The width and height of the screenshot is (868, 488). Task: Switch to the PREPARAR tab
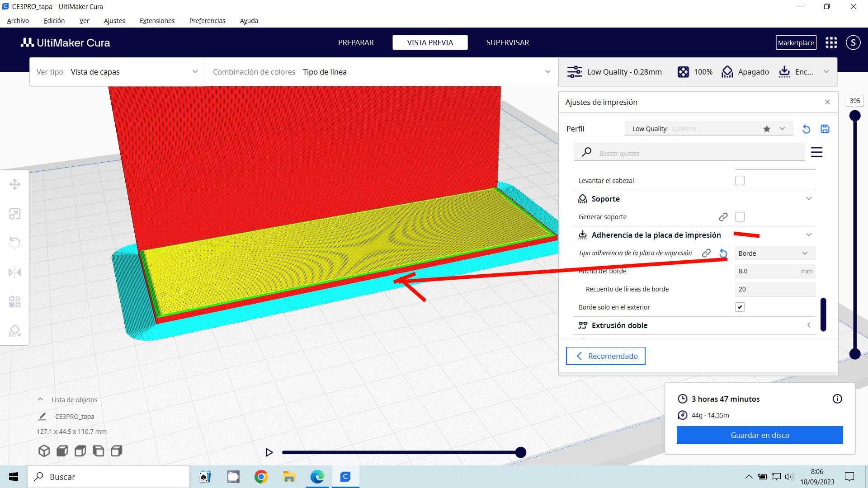(356, 42)
